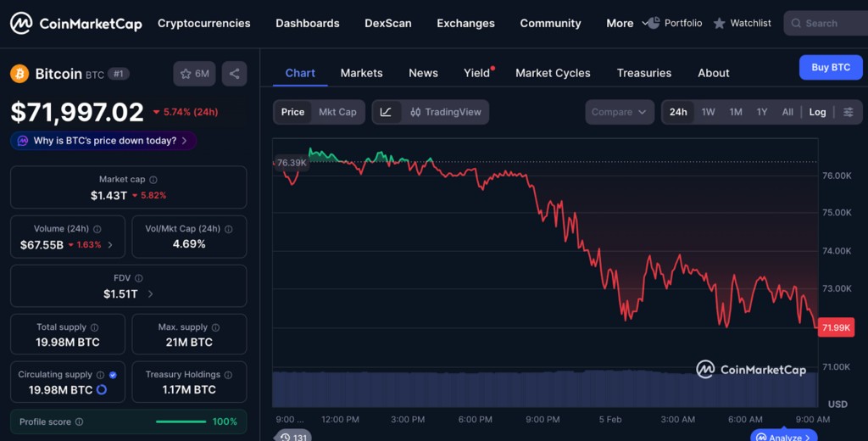868x441 pixels.
Task: Select the 24h time range
Action: pos(678,112)
